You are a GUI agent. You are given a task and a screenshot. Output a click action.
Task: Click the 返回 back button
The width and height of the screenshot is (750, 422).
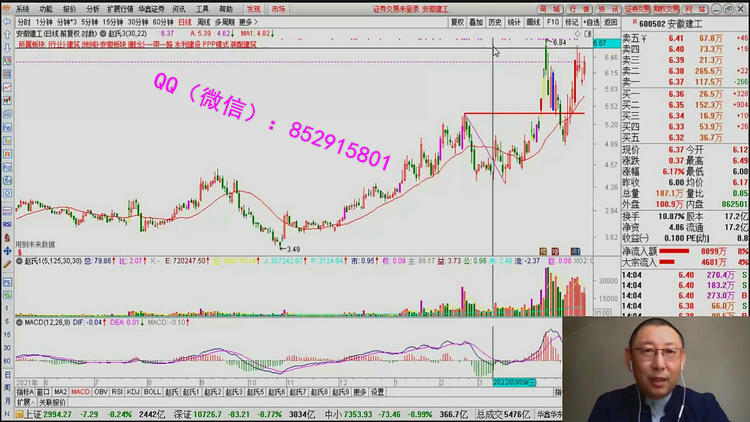tap(613, 21)
